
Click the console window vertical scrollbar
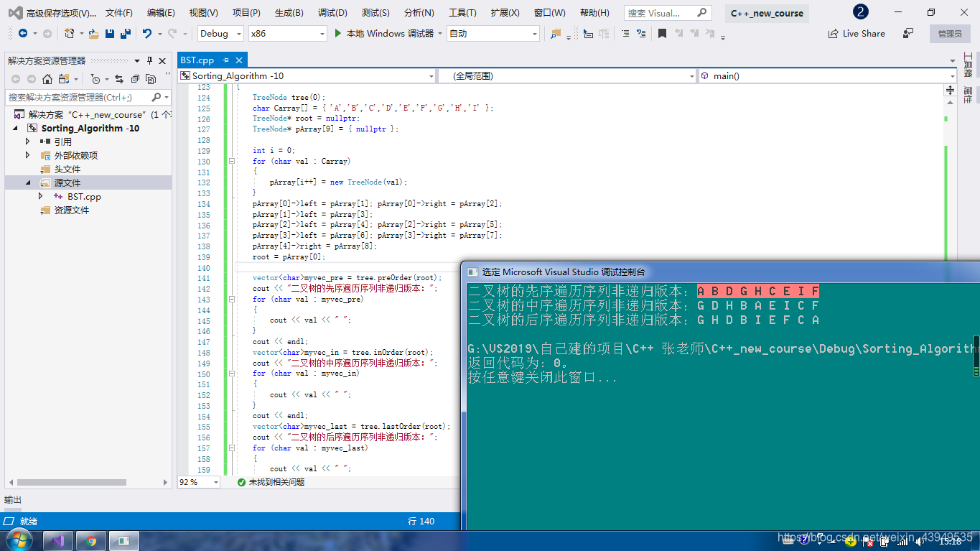[976, 356]
